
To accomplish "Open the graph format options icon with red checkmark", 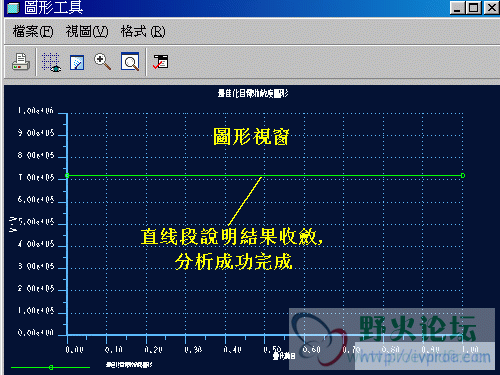I will pos(160,62).
